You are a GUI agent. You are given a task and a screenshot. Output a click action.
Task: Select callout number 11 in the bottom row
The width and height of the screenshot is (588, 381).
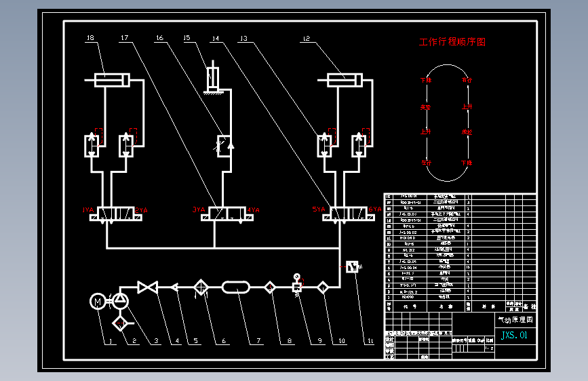(370, 341)
